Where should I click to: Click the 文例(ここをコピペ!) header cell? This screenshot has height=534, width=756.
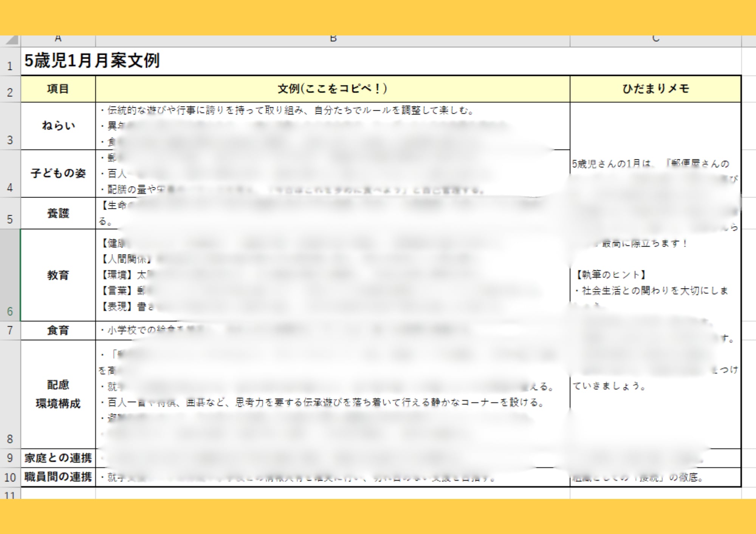(333, 89)
